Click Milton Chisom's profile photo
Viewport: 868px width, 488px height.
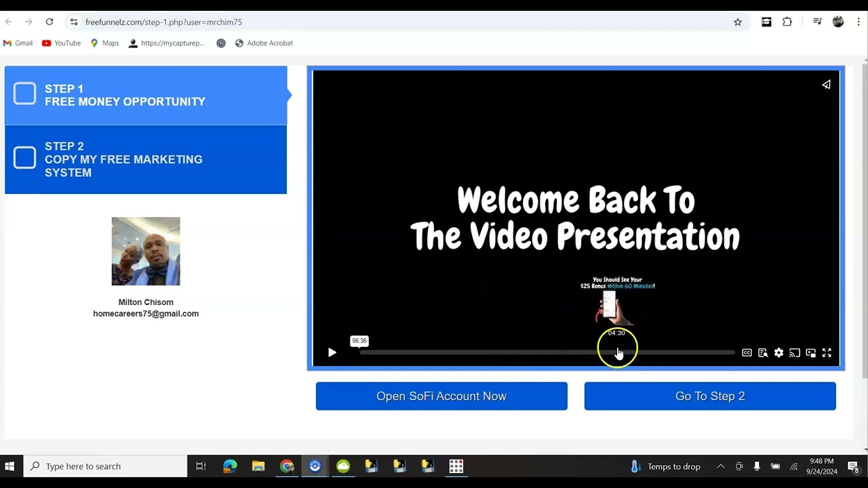click(x=146, y=251)
